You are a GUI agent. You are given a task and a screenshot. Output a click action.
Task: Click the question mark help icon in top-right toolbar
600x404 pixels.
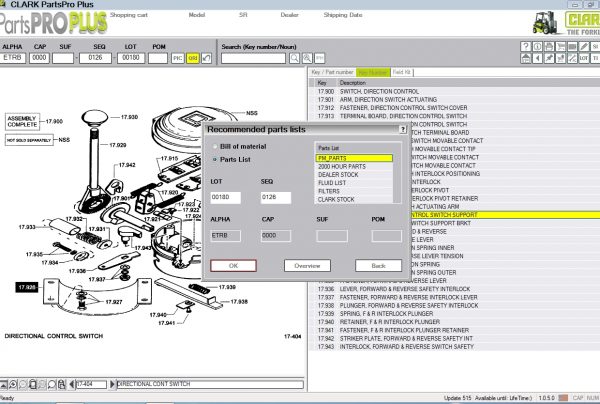pos(526,46)
